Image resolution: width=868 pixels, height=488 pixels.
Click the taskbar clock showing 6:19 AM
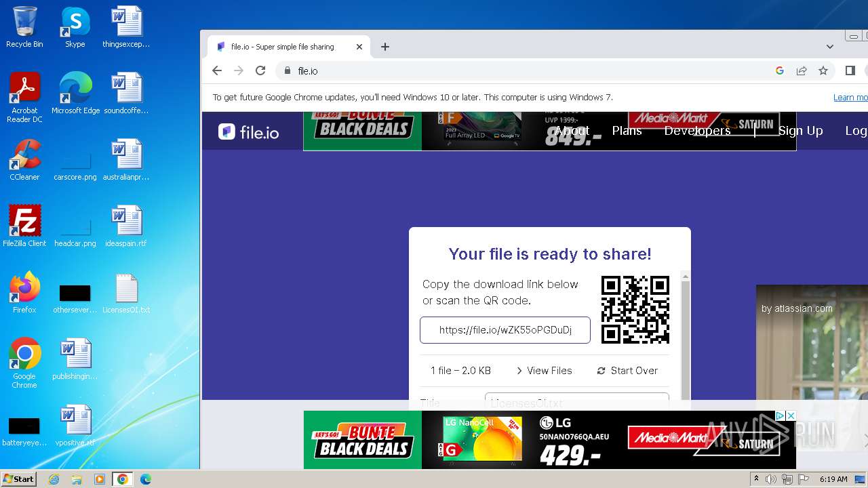tap(833, 479)
